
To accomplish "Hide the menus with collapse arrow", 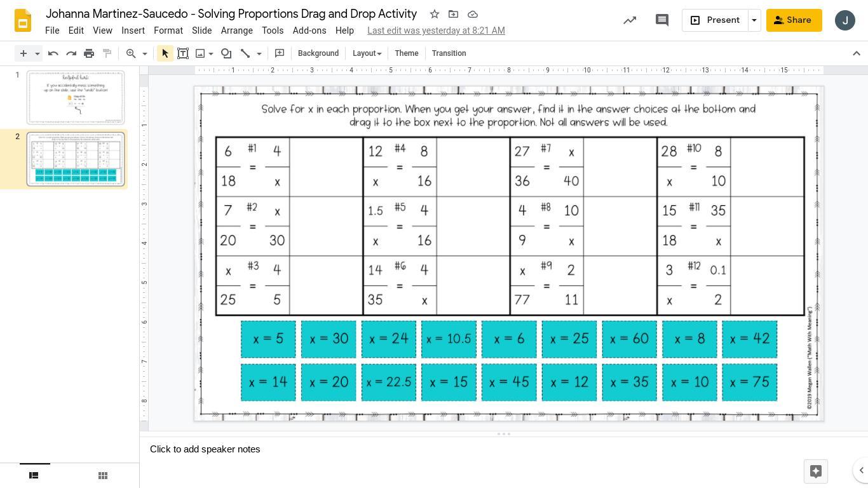I will [x=857, y=53].
